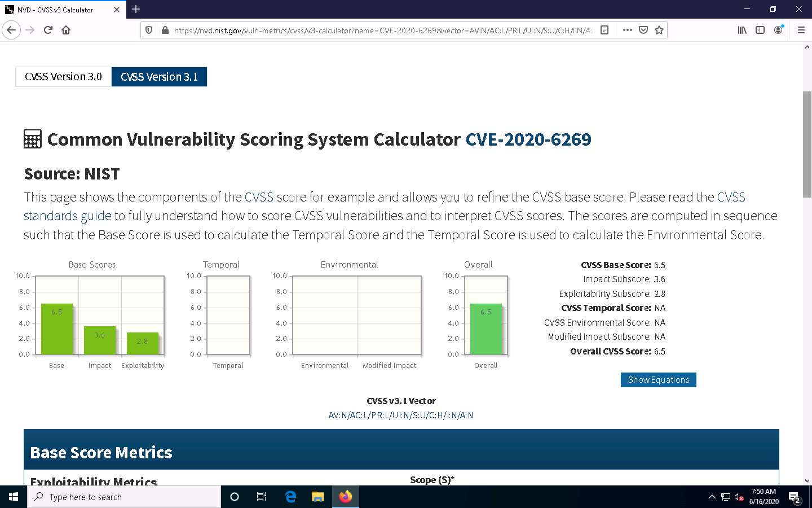This screenshot has height=508, width=812.
Task: Click the network icon in the system tray
Action: click(x=726, y=497)
